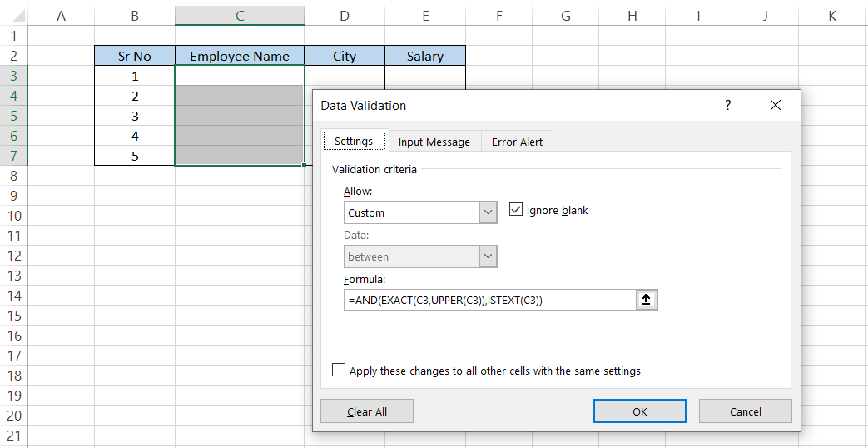Uncheck the Ignore blank checkbox
This screenshot has width=868, height=448.
tap(516, 210)
